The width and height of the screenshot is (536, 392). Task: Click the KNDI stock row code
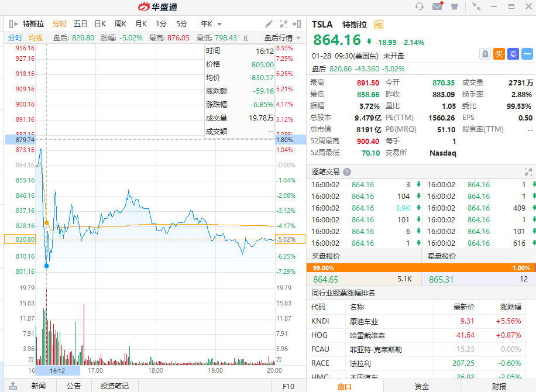(x=320, y=321)
